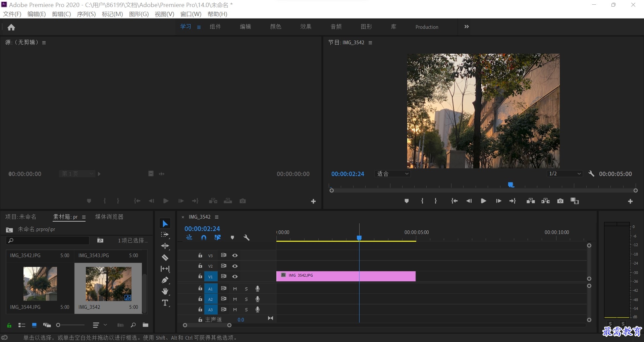Image resolution: width=644 pixels, height=342 pixels.
Task: Export frame with program monitor camera
Action: click(560, 201)
